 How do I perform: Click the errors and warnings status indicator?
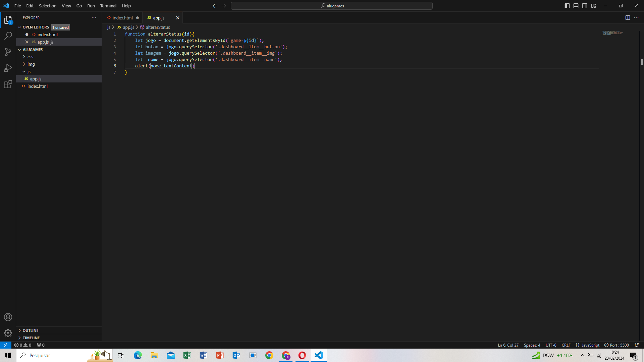pos(23,345)
